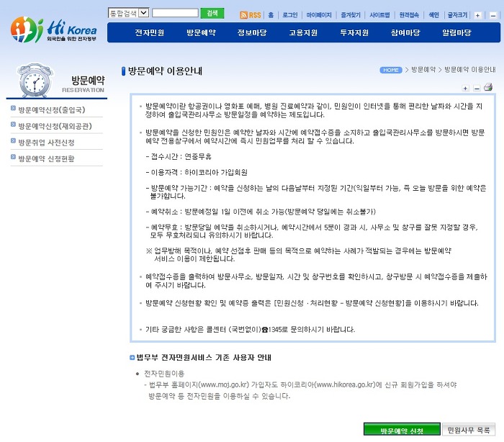The image size is (504, 442).
Task: Open the RSS feed icon
Action: click(x=250, y=15)
